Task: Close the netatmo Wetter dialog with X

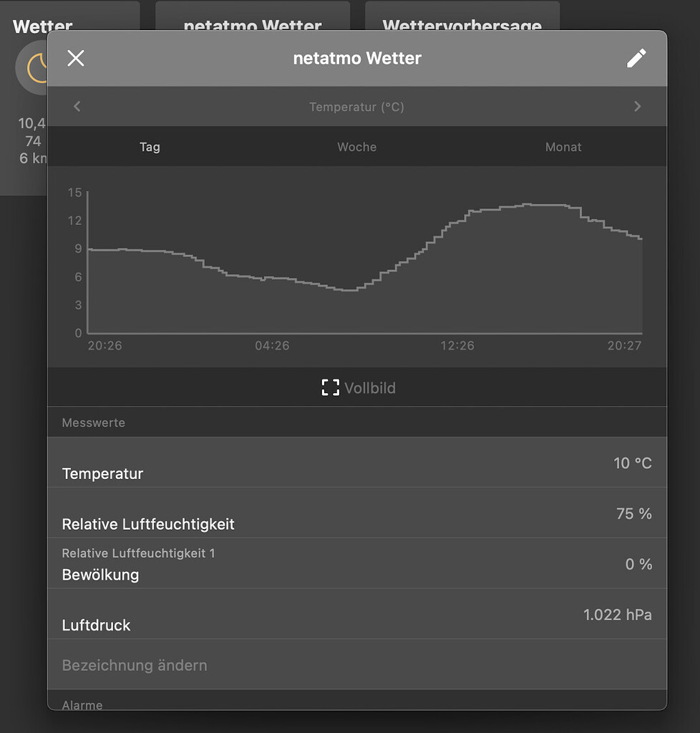Action: (75, 58)
